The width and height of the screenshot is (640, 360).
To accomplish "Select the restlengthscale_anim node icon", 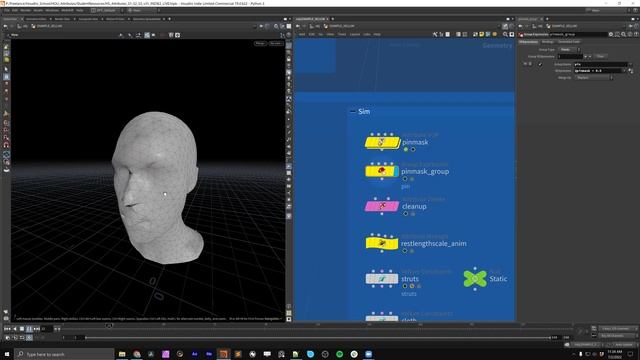I will [382, 243].
